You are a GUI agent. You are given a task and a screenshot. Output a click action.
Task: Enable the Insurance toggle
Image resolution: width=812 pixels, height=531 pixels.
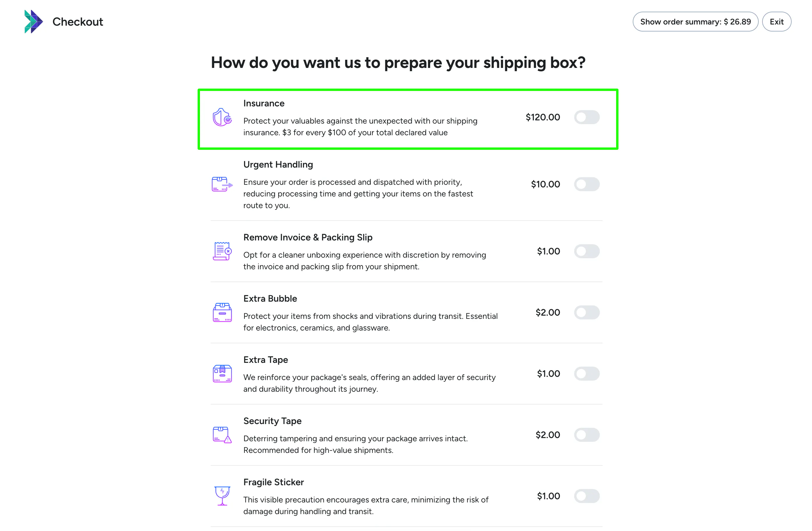click(x=586, y=117)
